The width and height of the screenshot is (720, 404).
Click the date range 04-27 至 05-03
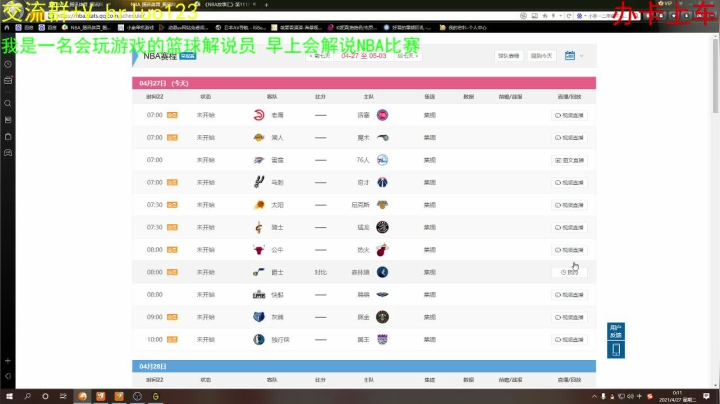coord(364,56)
